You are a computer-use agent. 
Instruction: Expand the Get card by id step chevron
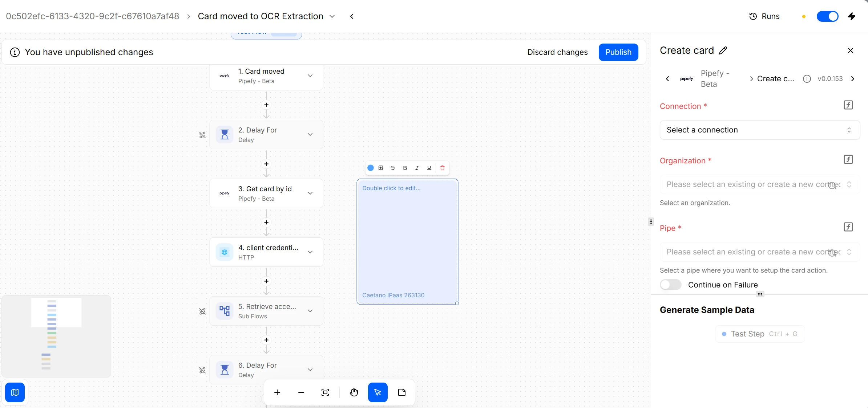click(x=310, y=193)
